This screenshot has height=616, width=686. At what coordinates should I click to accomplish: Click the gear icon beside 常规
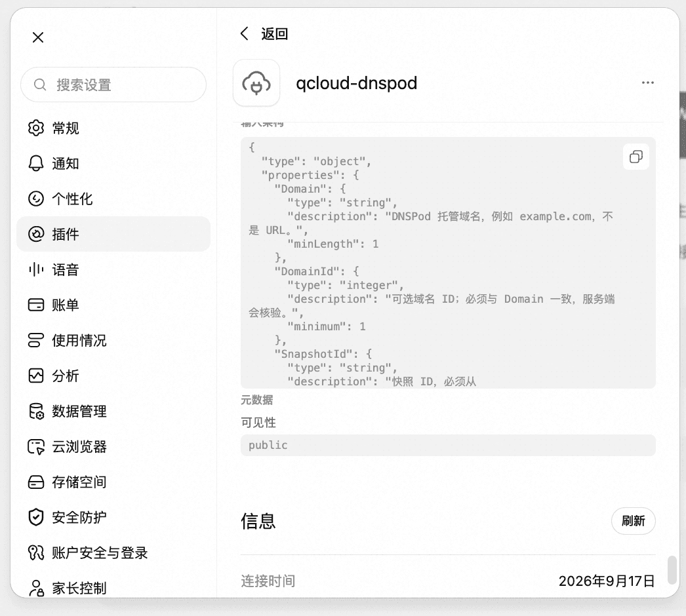pos(36,128)
